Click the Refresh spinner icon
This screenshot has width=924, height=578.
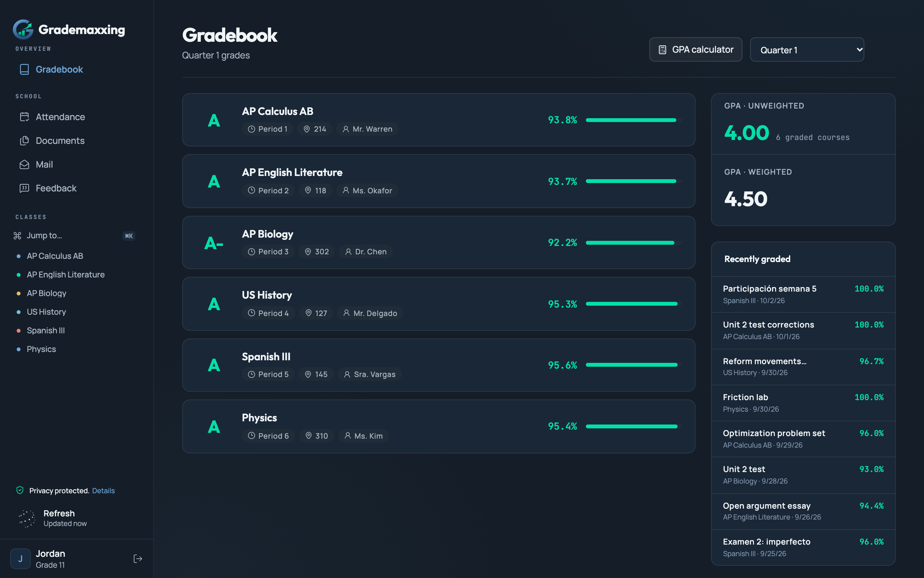pyautogui.click(x=27, y=518)
